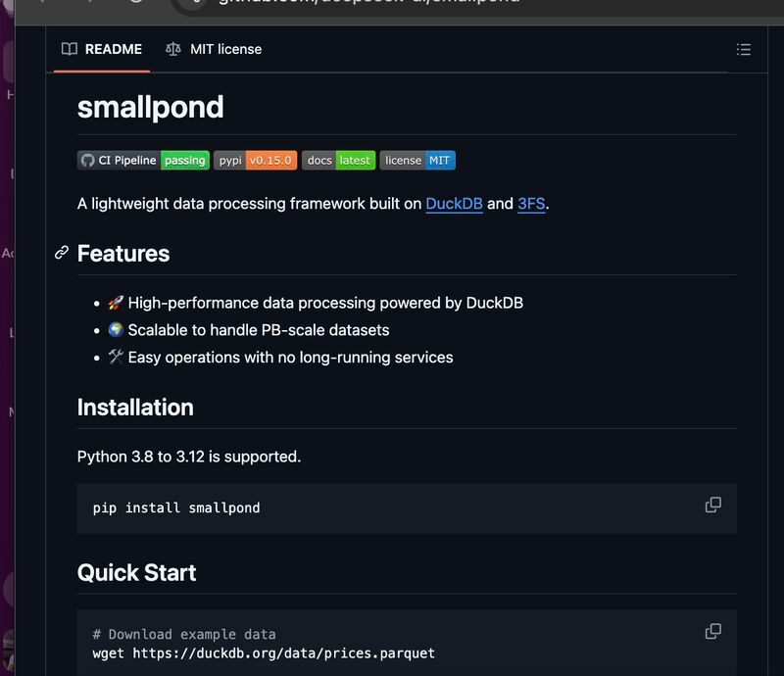Image resolution: width=784 pixels, height=676 pixels.
Task: Open the README tab
Action: click(x=102, y=49)
